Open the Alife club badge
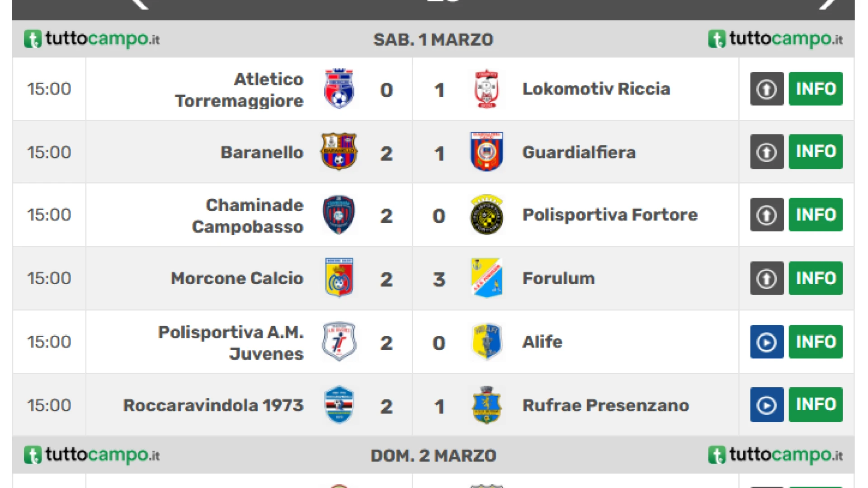 tap(486, 342)
